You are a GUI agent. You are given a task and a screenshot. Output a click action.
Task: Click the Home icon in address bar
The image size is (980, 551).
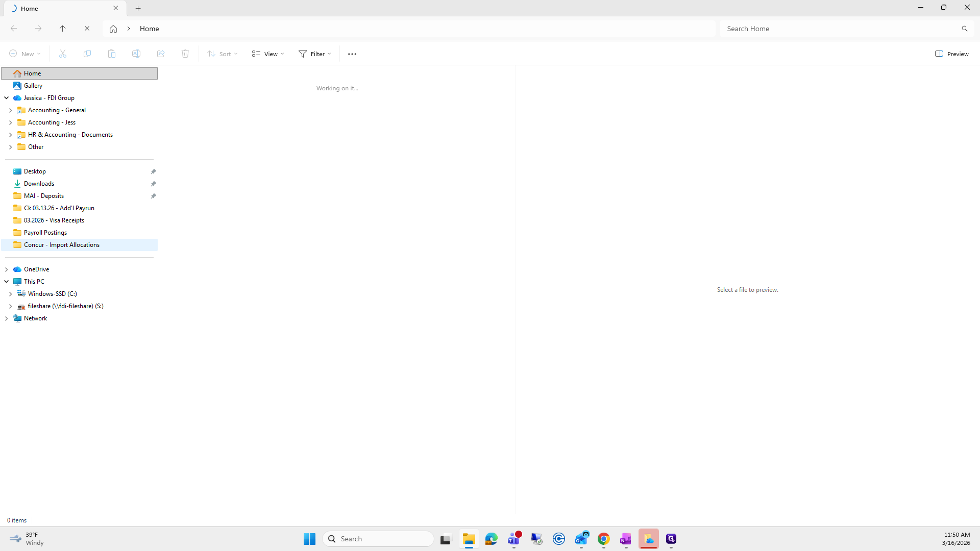(x=113, y=29)
